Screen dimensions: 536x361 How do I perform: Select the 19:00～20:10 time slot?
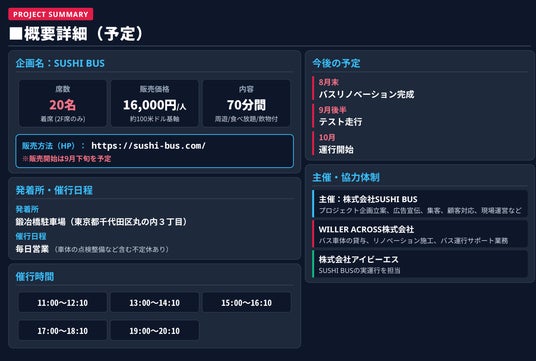tap(155, 331)
